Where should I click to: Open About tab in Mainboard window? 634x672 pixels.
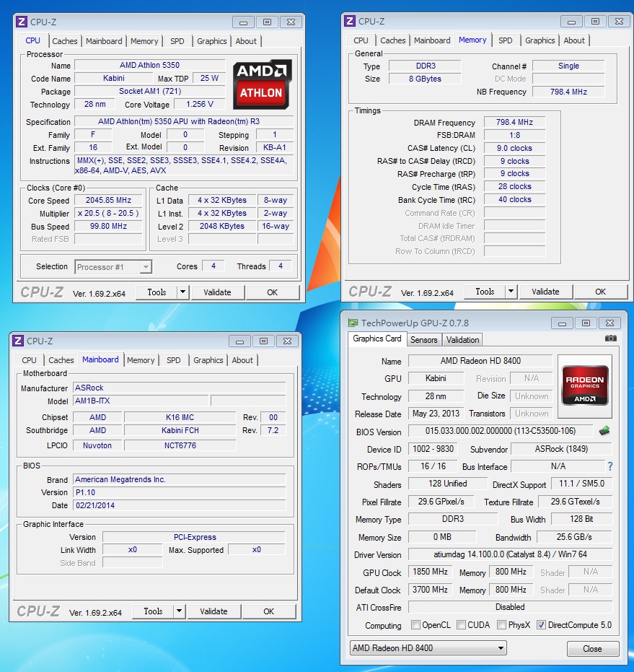(242, 360)
